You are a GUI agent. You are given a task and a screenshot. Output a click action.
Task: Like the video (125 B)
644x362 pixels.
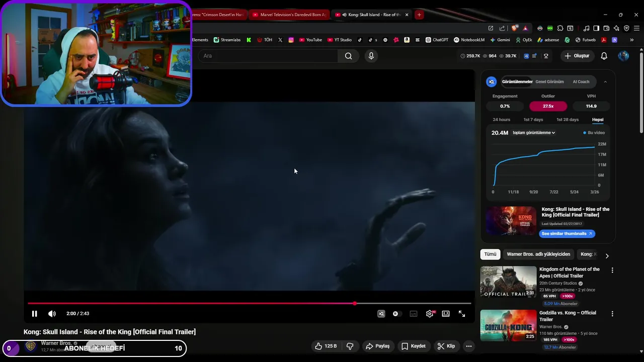(x=326, y=346)
